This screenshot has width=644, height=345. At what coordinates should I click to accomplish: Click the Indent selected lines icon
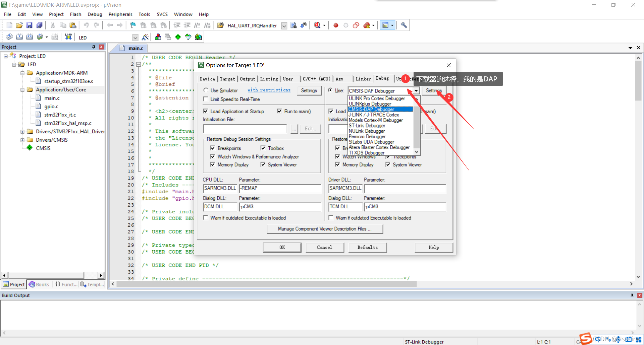pyautogui.click(x=177, y=25)
